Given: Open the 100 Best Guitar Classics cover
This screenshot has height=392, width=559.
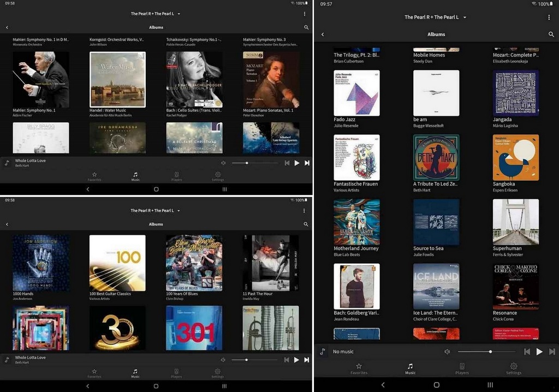Looking at the screenshot, I should (x=118, y=263).
